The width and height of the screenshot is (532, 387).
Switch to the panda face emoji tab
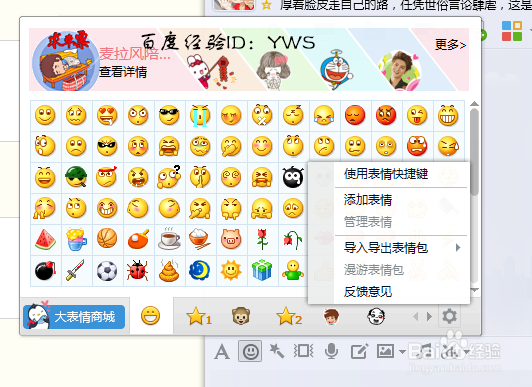[376, 316]
